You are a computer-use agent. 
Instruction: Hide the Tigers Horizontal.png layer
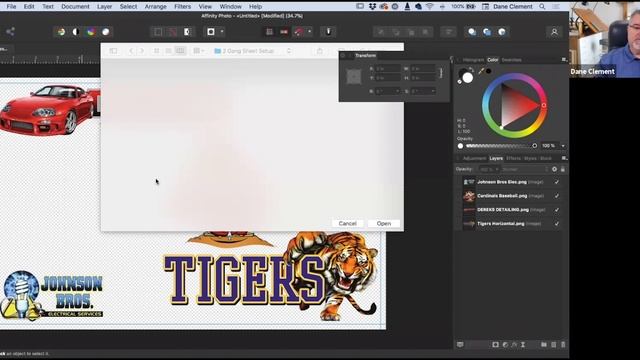(557, 224)
